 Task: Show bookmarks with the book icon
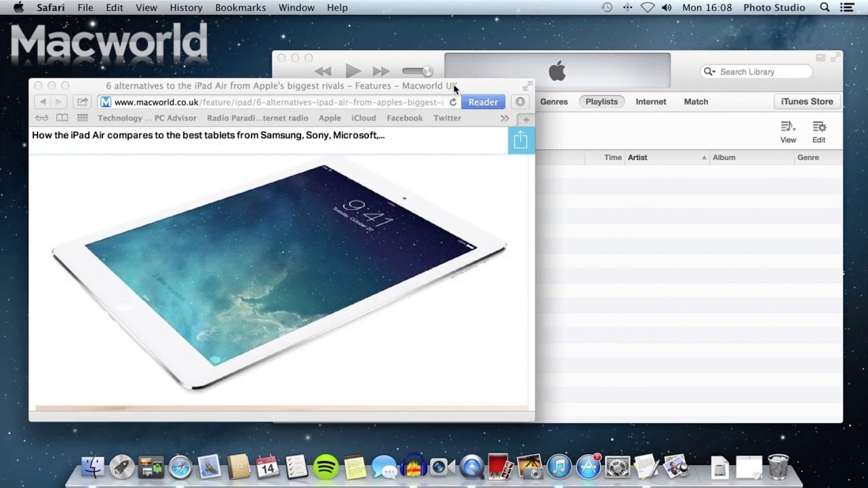pos(62,118)
